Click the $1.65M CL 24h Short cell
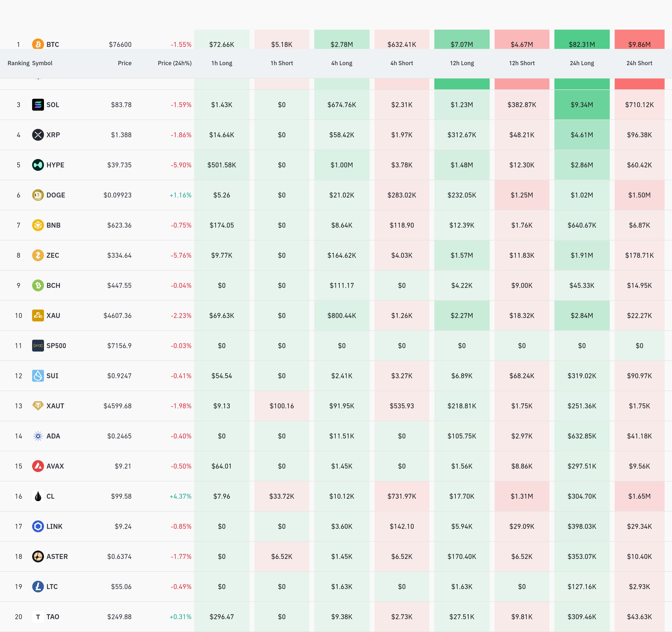The height and width of the screenshot is (632, 672). pos(639,496)
